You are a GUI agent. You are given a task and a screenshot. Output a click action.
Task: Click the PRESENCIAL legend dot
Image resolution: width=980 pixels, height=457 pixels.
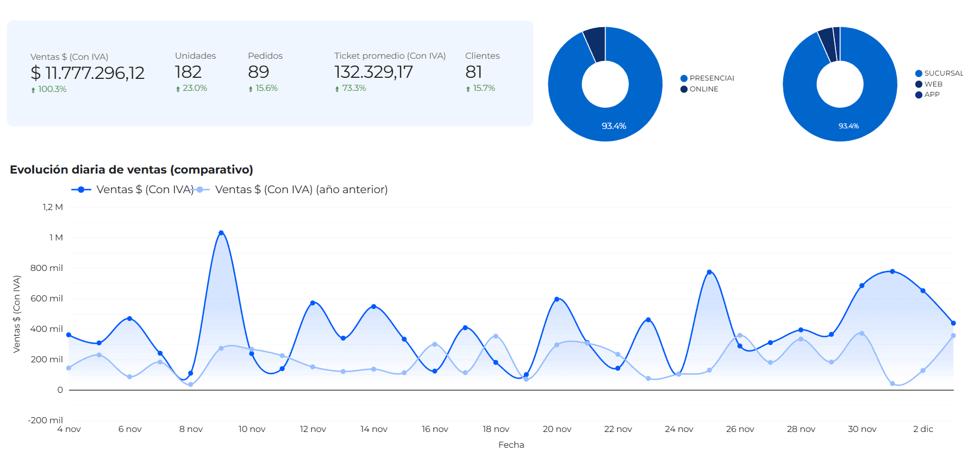[x=684, y=78]
